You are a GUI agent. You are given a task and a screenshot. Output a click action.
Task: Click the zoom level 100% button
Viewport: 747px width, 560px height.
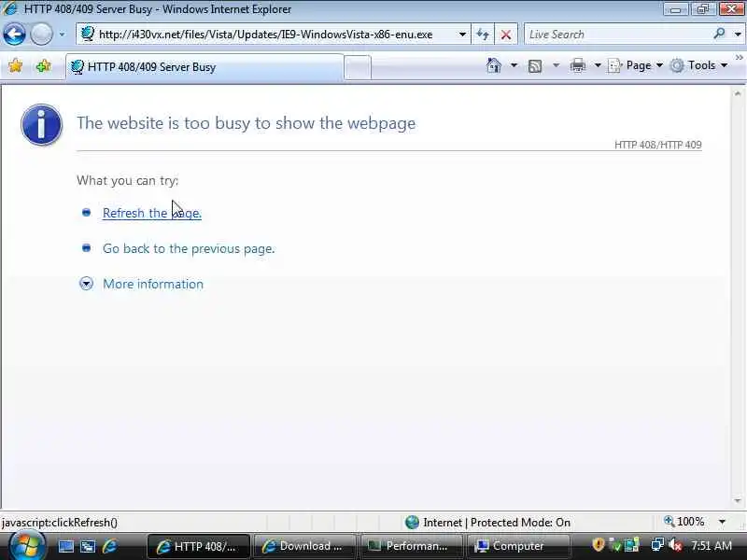tap(684, 522)
